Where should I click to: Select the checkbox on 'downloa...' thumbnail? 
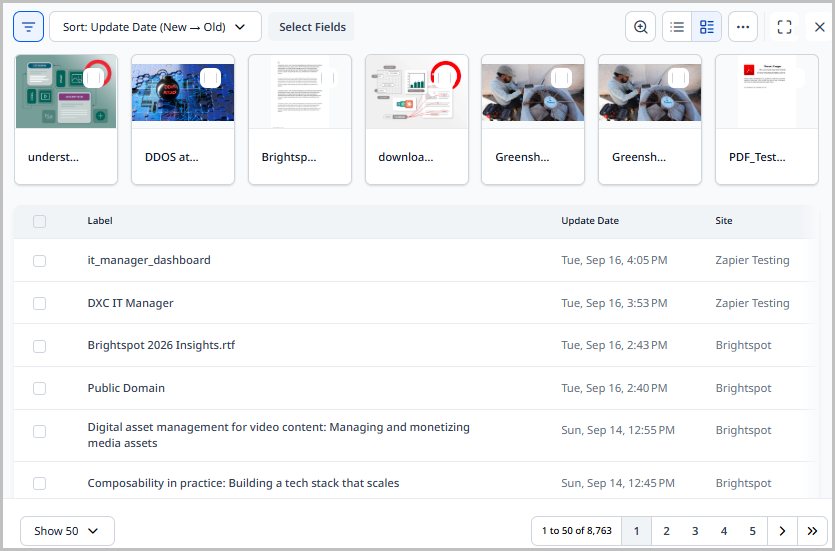pos(444,78)
